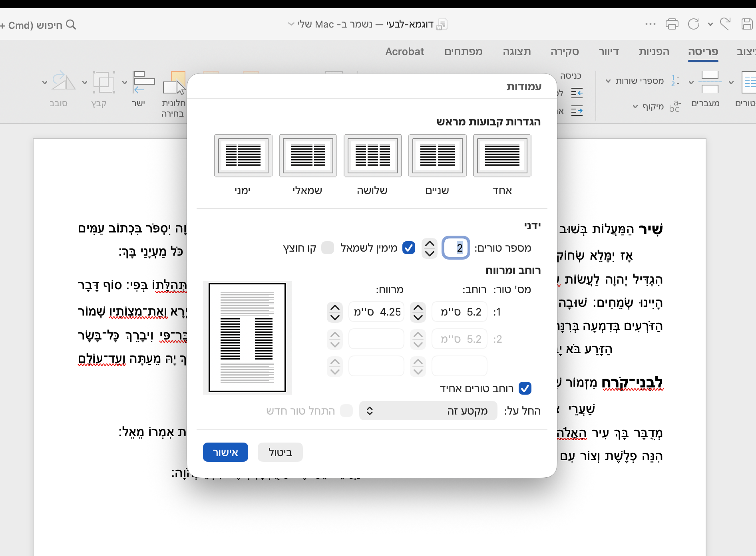Viewport: 756px width, 556px height.
Task: Click the מעברים breaks icon
Action: point(710,82)
